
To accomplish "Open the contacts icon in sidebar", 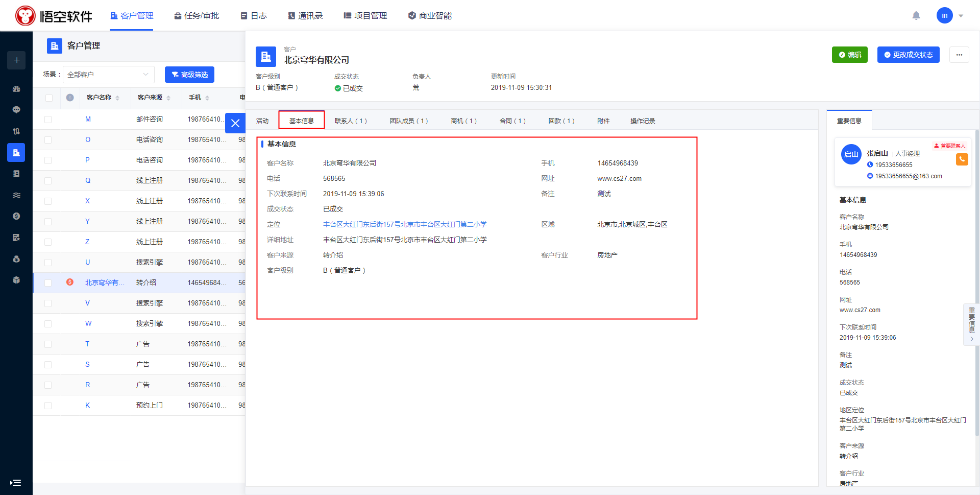I will click(x=16, y=174).
